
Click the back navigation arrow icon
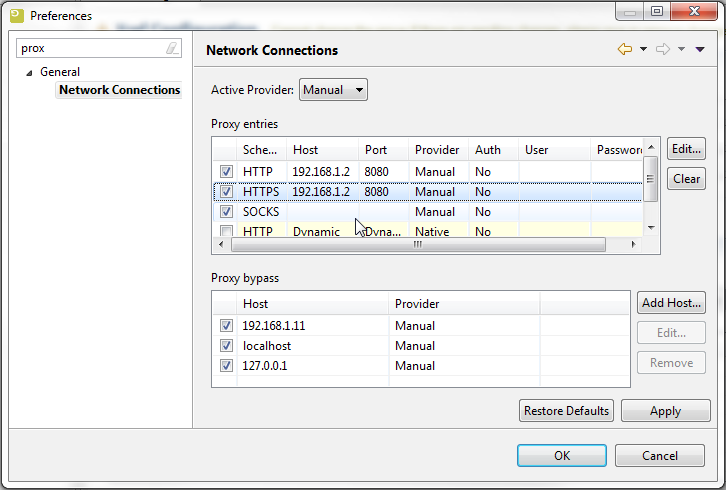pyautogui.click(x=625, y=49)
